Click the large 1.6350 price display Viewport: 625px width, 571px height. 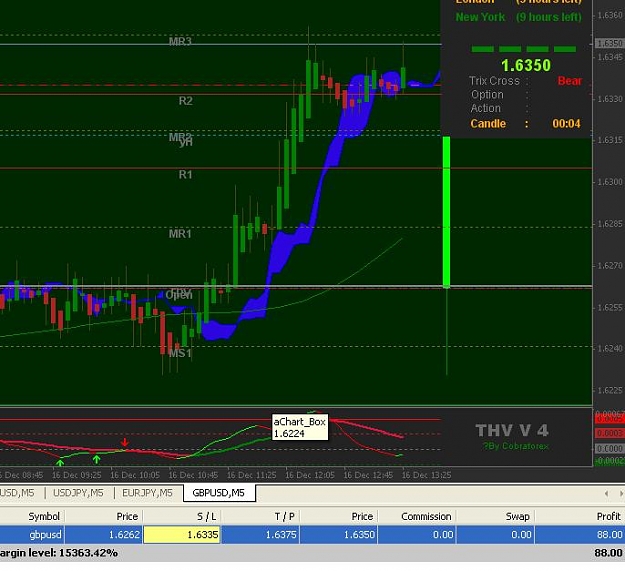point(526,65)
